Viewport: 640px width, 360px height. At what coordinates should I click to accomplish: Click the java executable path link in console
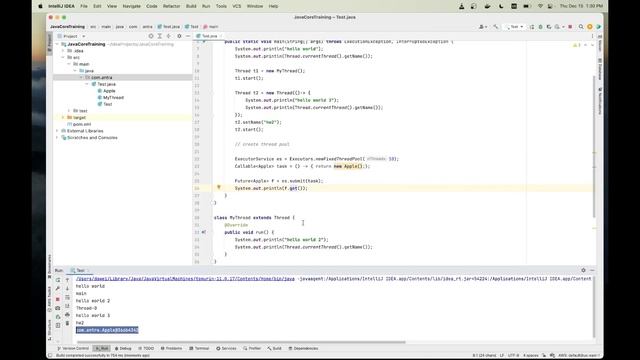185,279
